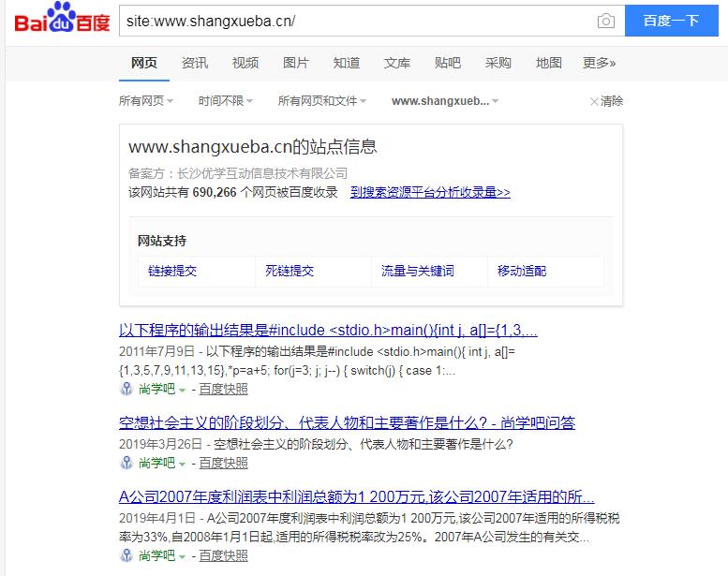The width and height of the screenshot is (728, 576).
Task: Expand second result's 尚学吧 dropdown arrow
Action: tap(183, 464)
